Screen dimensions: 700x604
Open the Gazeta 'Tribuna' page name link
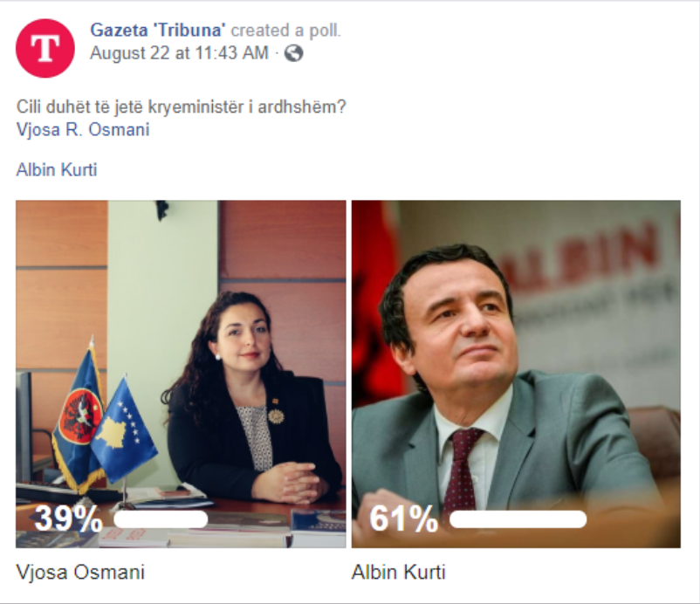pos(158,30)
